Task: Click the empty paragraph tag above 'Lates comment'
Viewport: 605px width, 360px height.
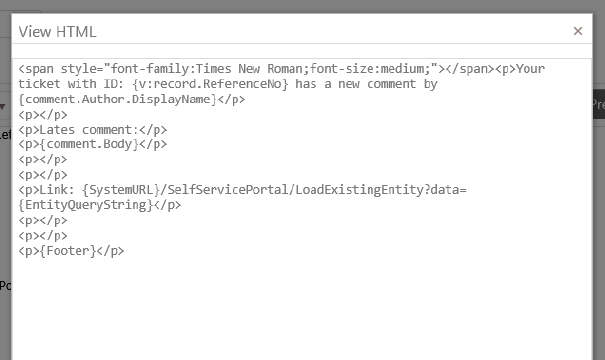Action: (43, 115)
